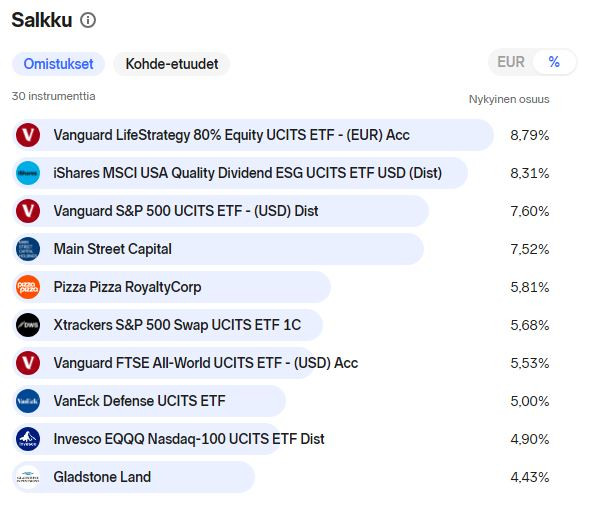This screenshot has height=505, width=593.
Task: Click the VanEck logo icon
Action: tap(28, 401)
